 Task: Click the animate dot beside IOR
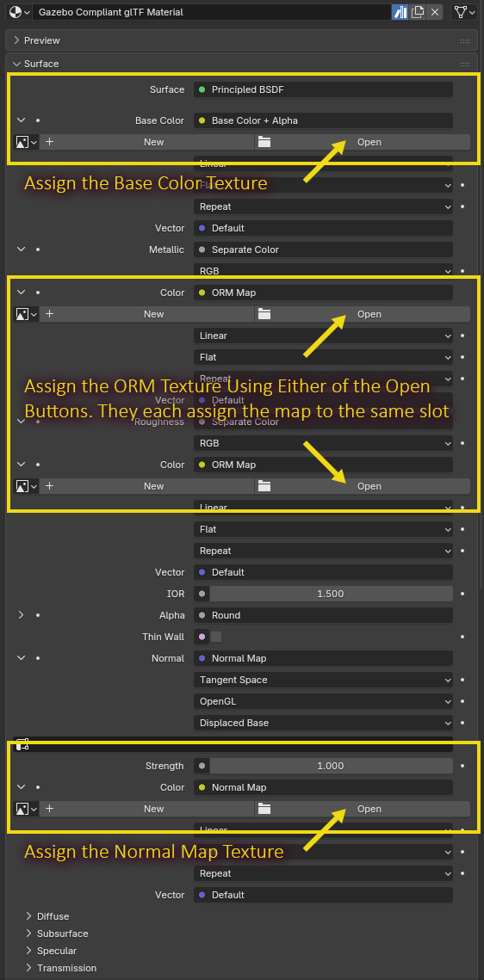click(x=462, y=594)
